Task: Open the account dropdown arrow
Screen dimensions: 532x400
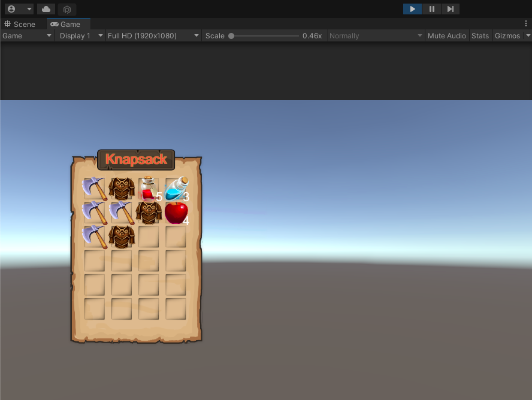Action: [29, 9]
